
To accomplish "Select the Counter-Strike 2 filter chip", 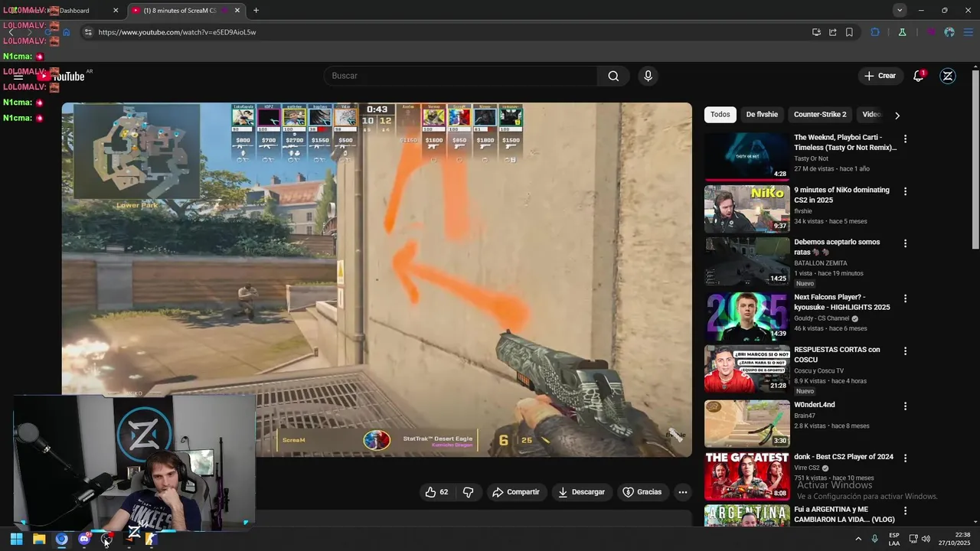I will click(x=820, y=114).
